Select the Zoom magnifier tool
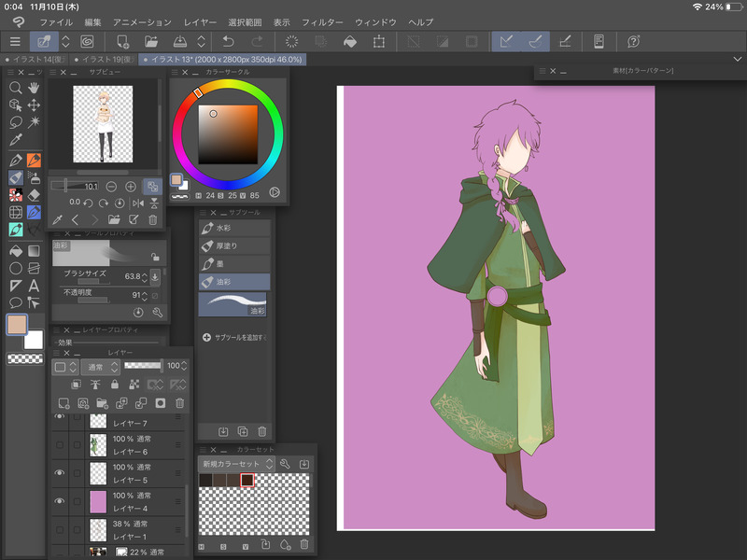 coord(15,88)
